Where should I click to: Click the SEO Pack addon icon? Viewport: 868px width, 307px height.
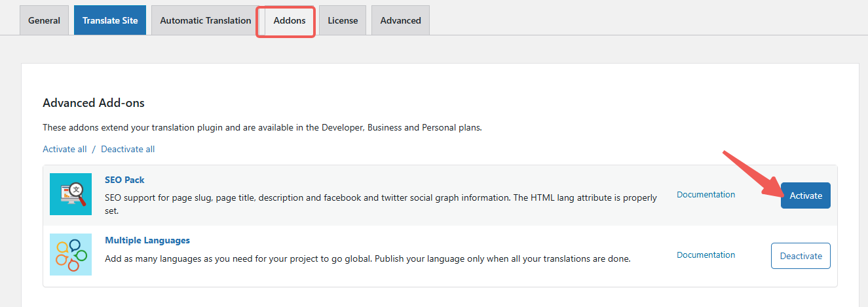pos(71,194)
